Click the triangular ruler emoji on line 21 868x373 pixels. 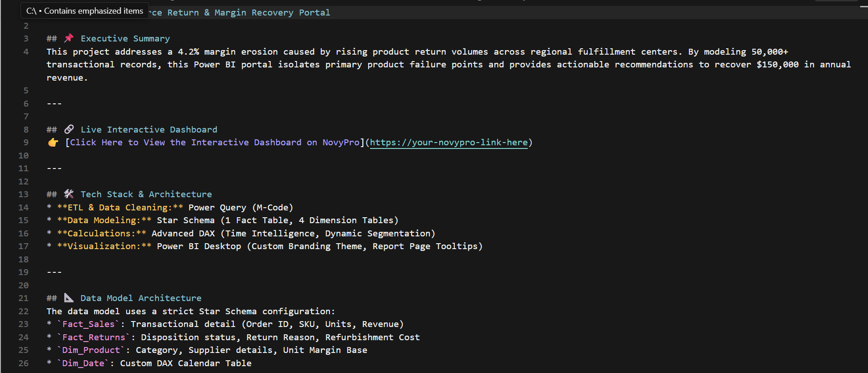click(x=69, y=298)
